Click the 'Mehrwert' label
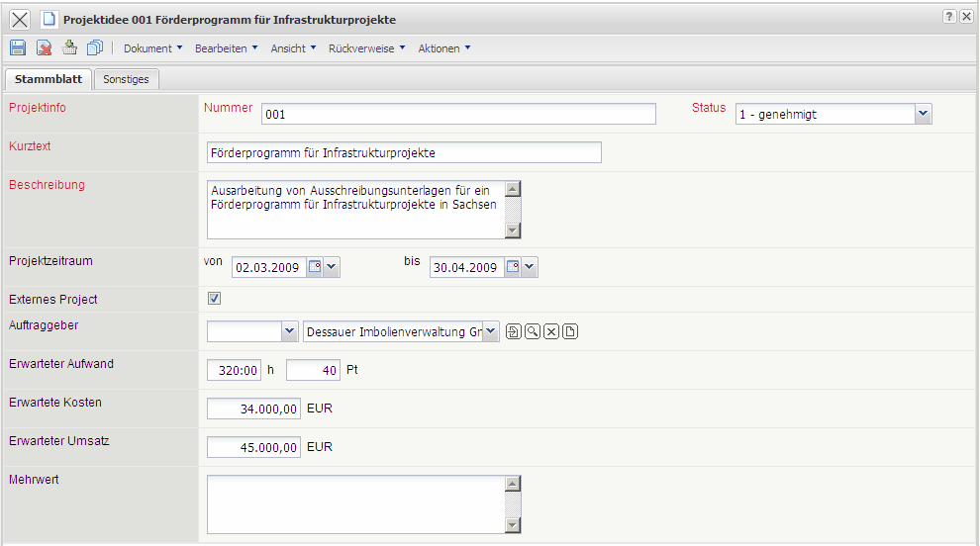 34,479
